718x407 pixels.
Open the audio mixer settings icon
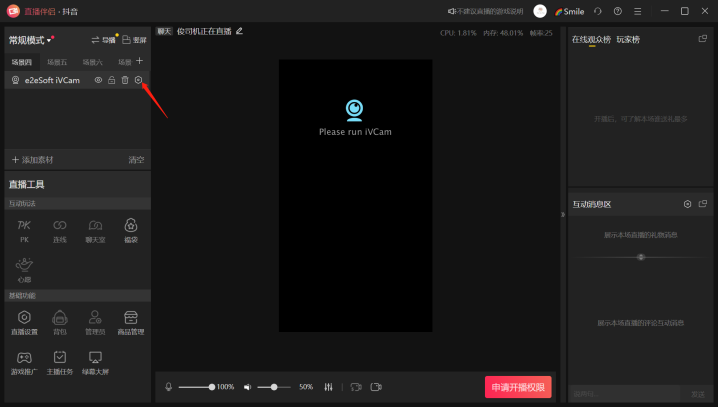point(328,387)
